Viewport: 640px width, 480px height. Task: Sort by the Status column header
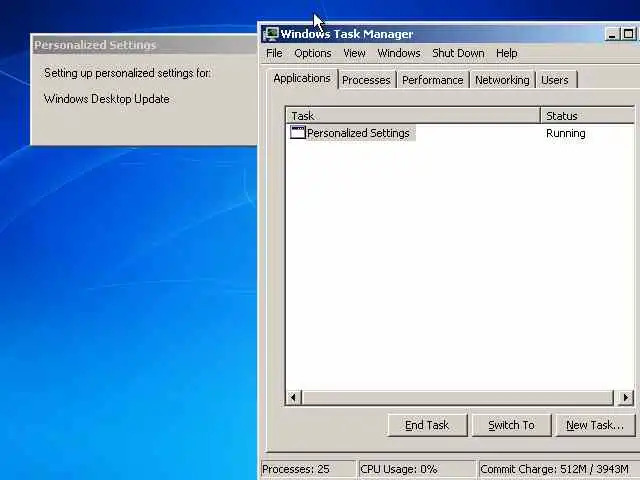[588, 116]
